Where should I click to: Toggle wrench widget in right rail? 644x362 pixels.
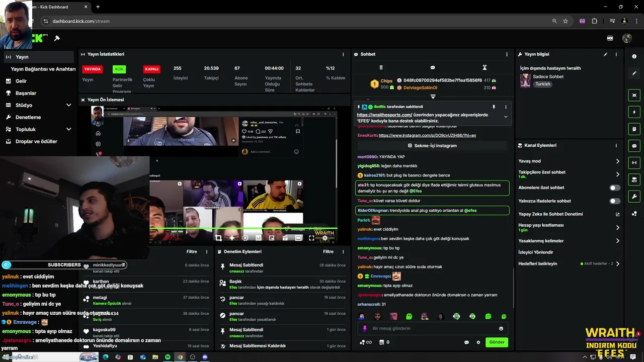point(634,197)
